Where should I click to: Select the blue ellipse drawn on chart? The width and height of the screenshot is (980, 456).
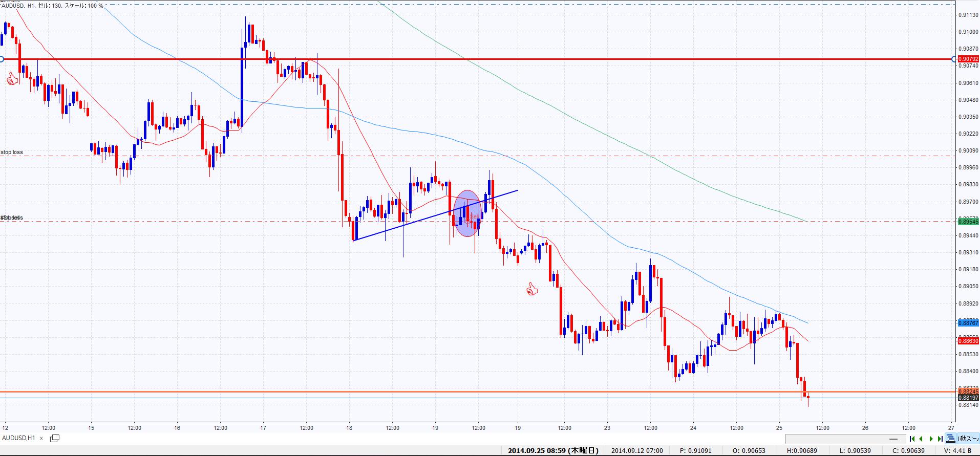[467, 213]
